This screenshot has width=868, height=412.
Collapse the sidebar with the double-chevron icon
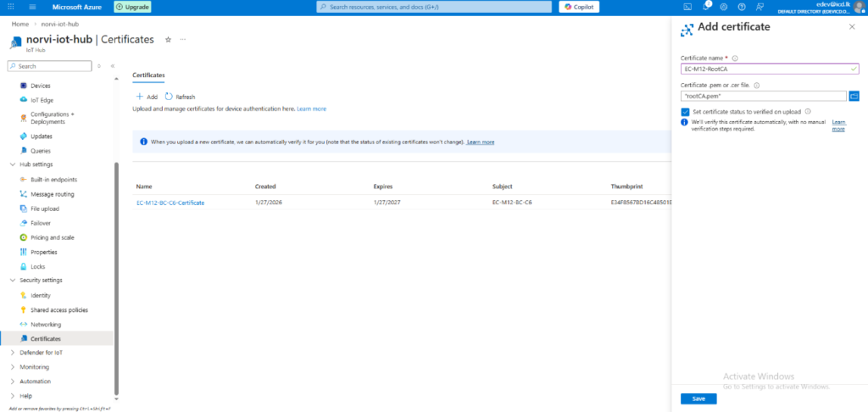pos(113,66)
